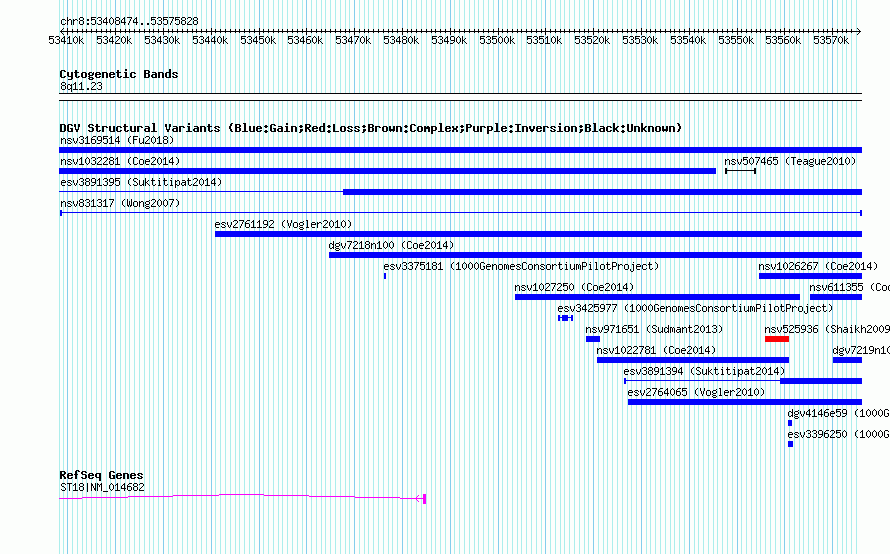
Task: Open the nsv1032281 (Coe2014) label
Action: 120,161
